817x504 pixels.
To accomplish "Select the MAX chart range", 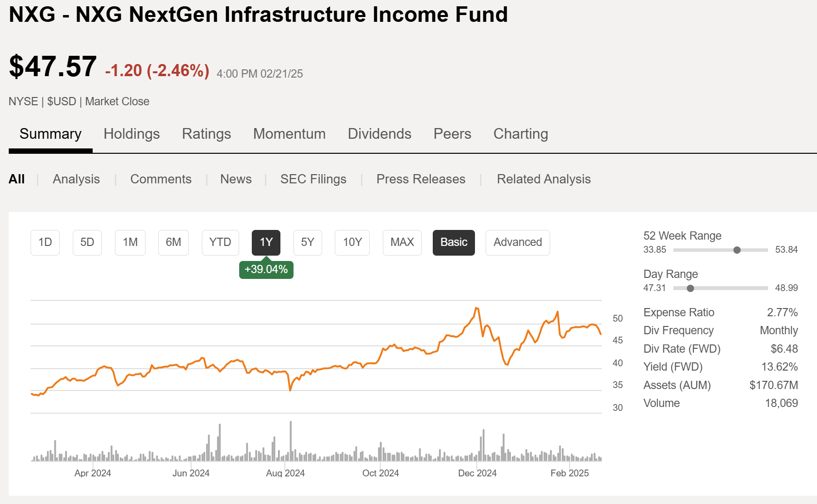I will pyautogui.click(x=402, y=243).
